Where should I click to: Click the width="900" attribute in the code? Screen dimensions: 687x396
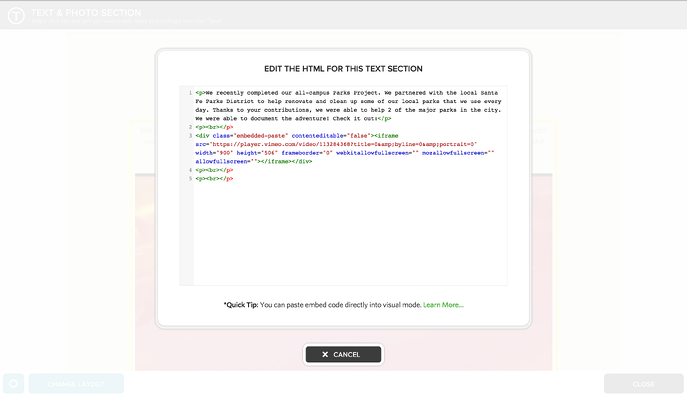tap(214, 153)
